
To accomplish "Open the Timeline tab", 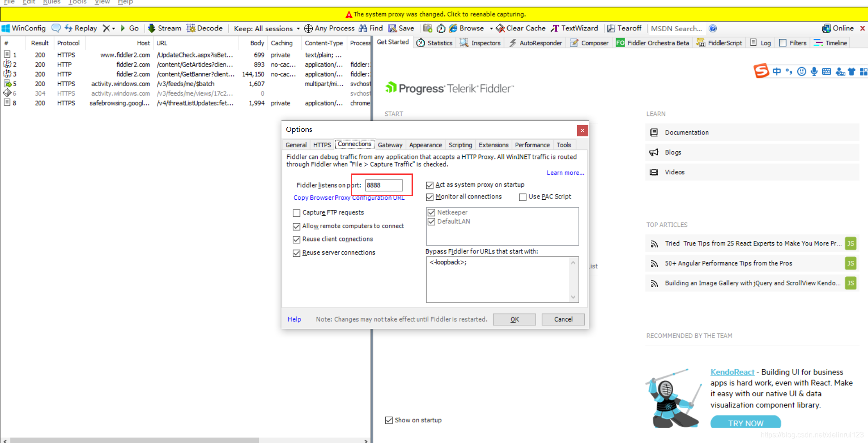I will tap(830, 43).
